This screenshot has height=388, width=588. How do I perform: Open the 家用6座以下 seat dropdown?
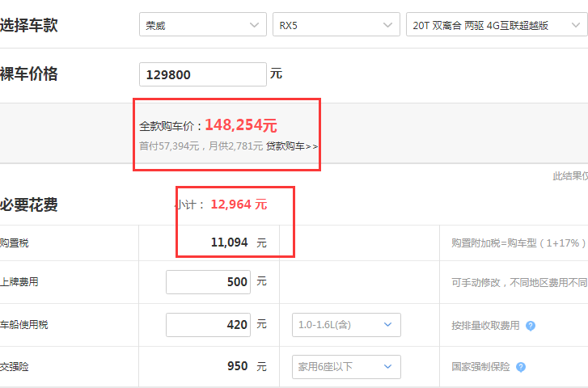(346, 367)
